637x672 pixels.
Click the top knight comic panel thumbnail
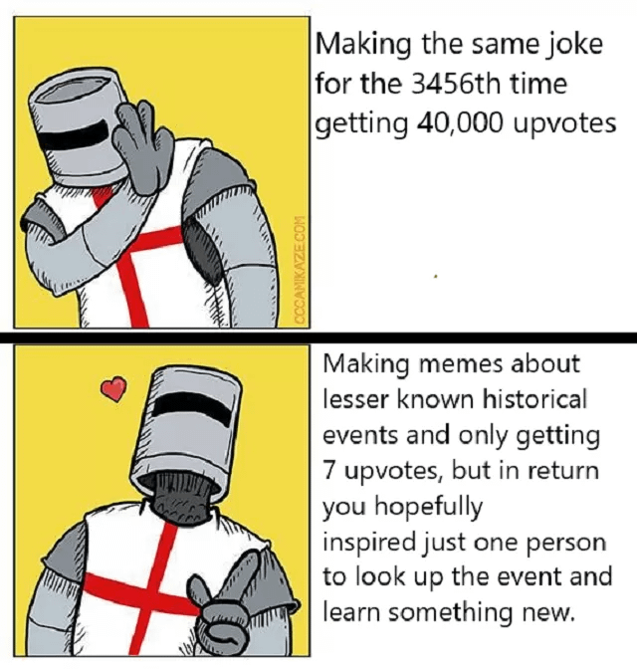pyautogui.click(x=161, y=172)
